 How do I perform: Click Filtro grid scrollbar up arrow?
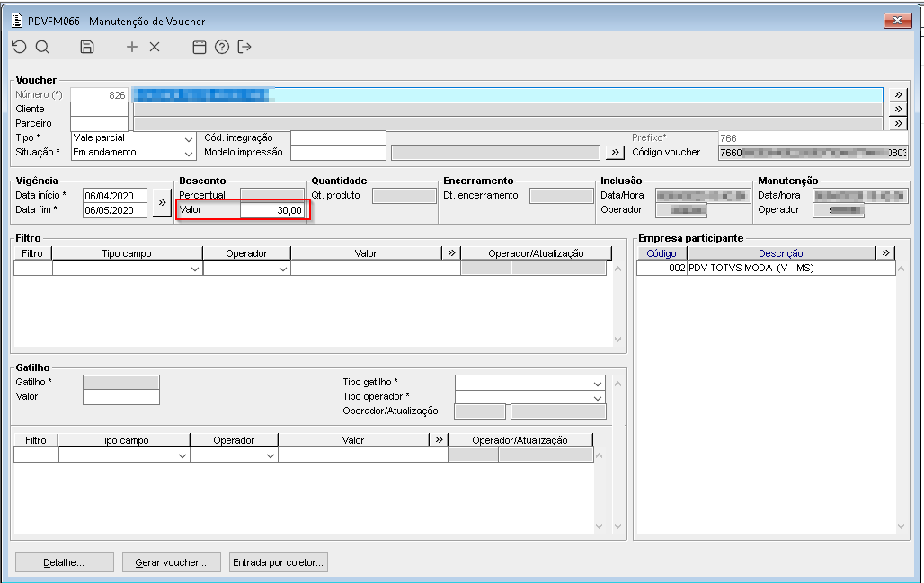point(618,269)
